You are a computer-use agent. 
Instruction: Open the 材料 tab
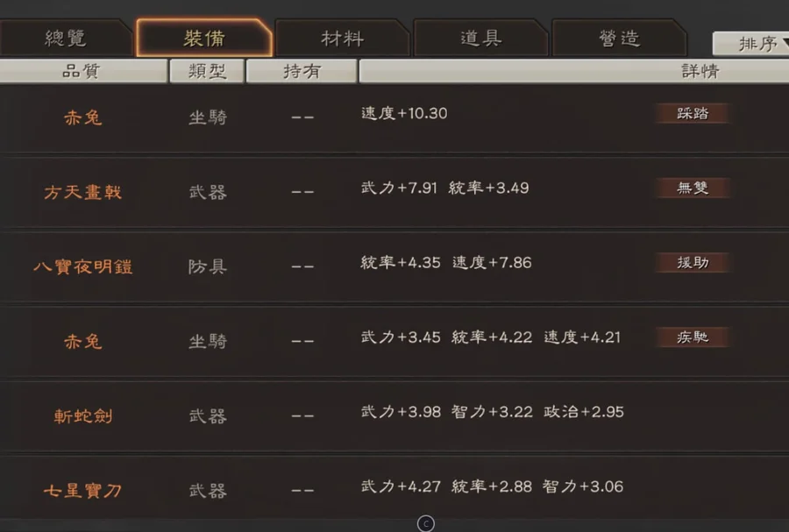click(342, 39)
